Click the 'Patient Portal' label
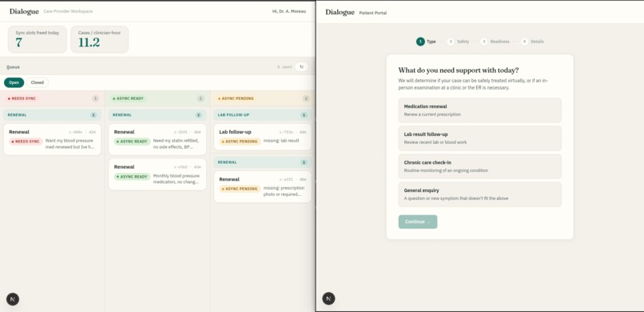Image resolution: width=644 pixels, height=312 pixels. tap(373, 13)
